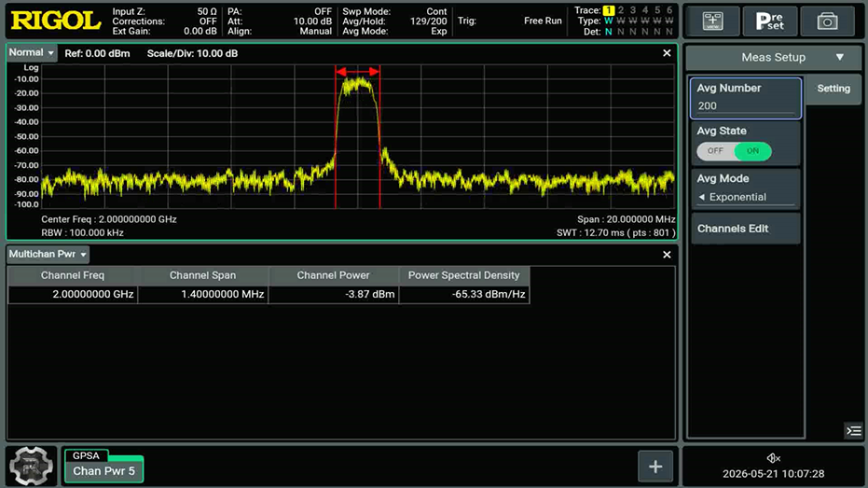The image size is (868, 488).
Task: Click SWT 12.70 ms sweep time text
Action: (x=615, y=233)
